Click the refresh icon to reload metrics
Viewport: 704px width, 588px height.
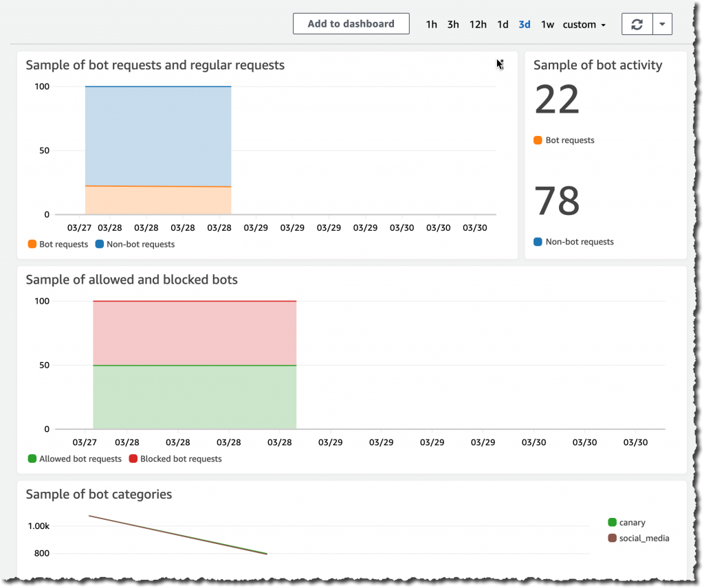point(636,23)
